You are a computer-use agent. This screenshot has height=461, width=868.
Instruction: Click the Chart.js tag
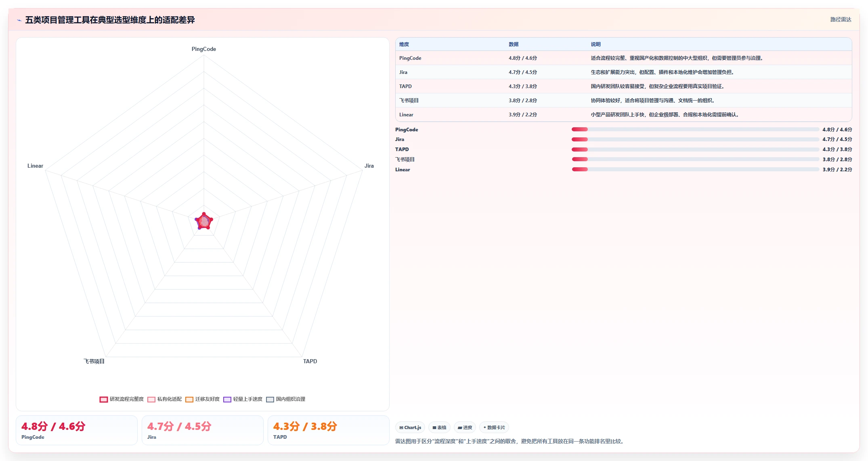click(410, 427)
